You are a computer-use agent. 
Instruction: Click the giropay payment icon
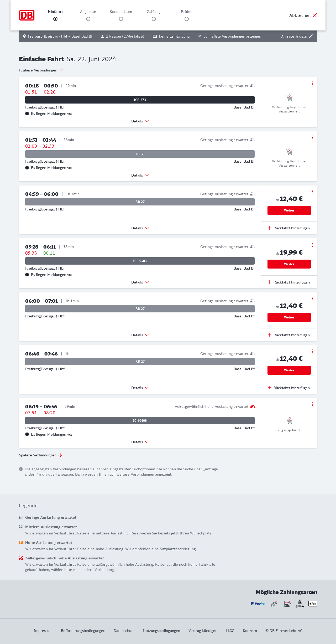pyautogui.click(x=300, y=604)
